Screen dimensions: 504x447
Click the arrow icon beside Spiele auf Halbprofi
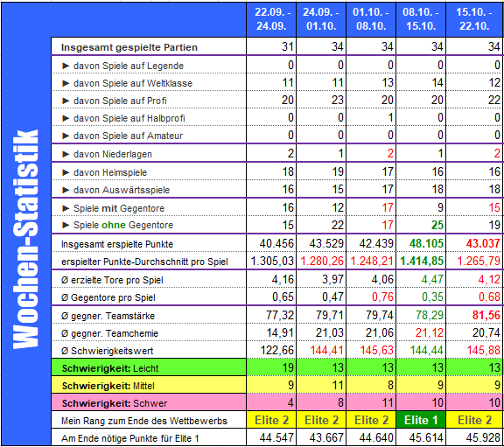(x=66, y=118)
